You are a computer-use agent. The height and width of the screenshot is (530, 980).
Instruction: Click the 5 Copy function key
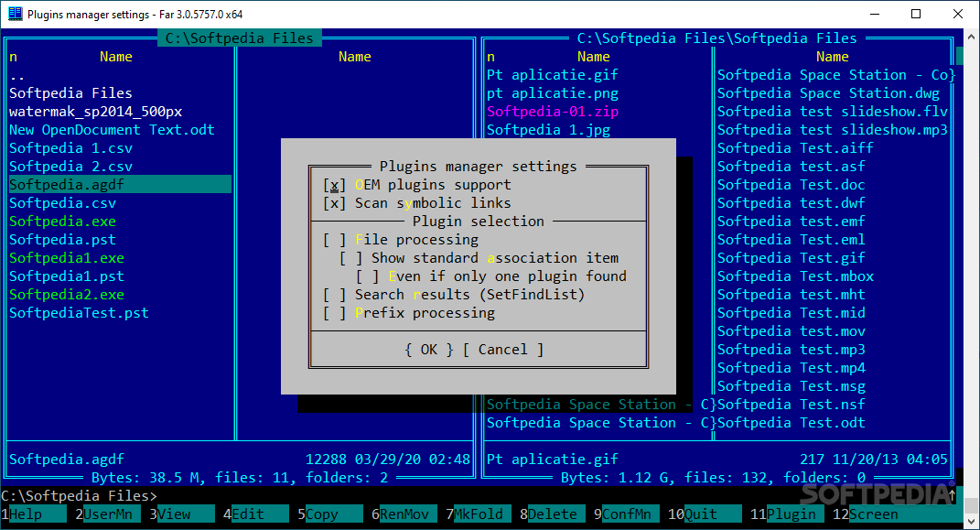click(330, 514)
